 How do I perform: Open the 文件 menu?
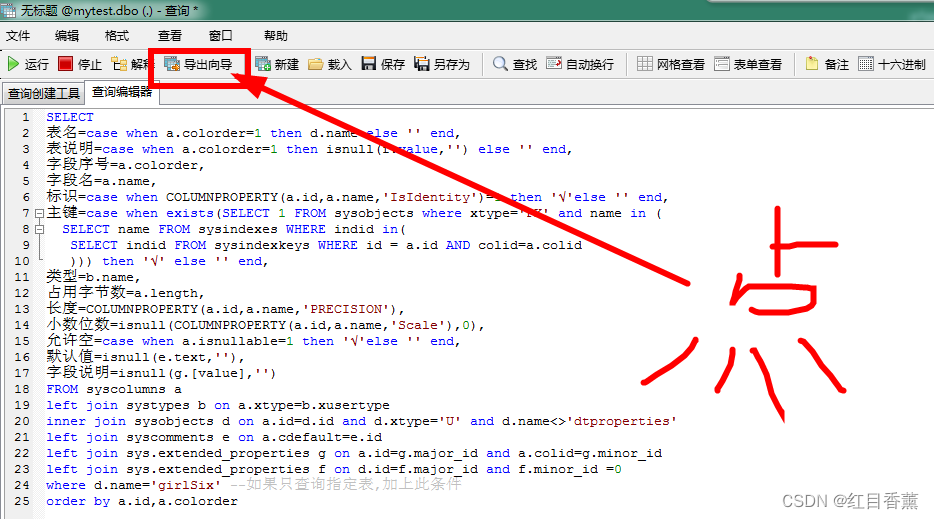point(18,36)
